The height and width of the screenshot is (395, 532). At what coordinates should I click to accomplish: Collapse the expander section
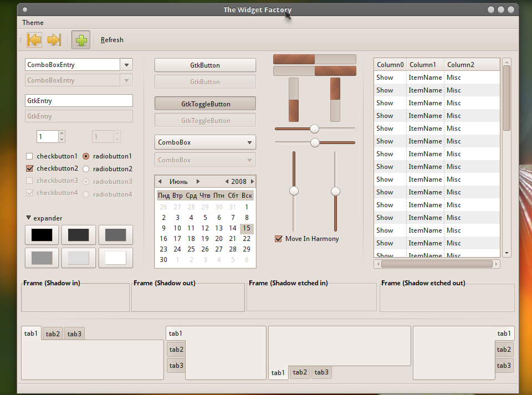coord(28,218)
